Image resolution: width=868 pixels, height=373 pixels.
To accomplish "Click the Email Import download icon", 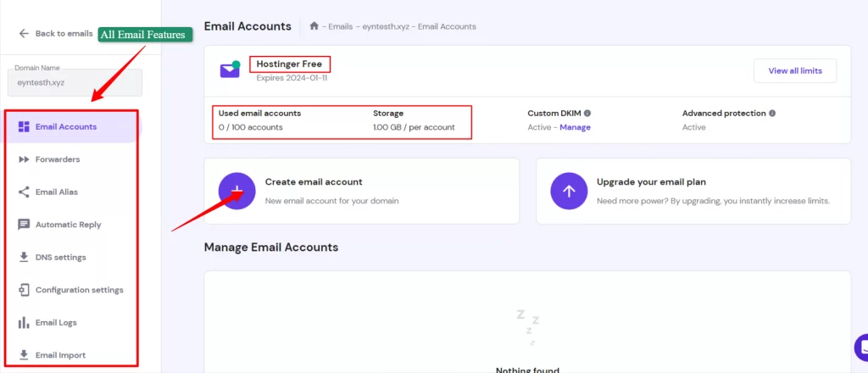I will (24, 354).
